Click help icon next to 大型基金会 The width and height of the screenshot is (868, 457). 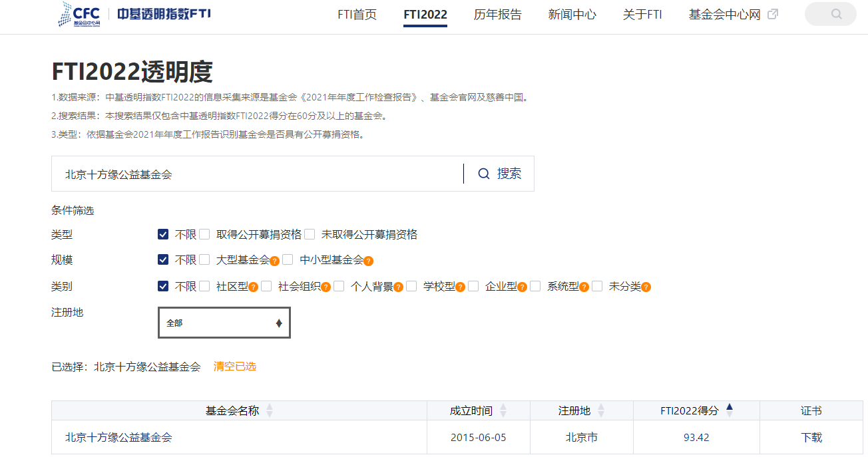274,261
